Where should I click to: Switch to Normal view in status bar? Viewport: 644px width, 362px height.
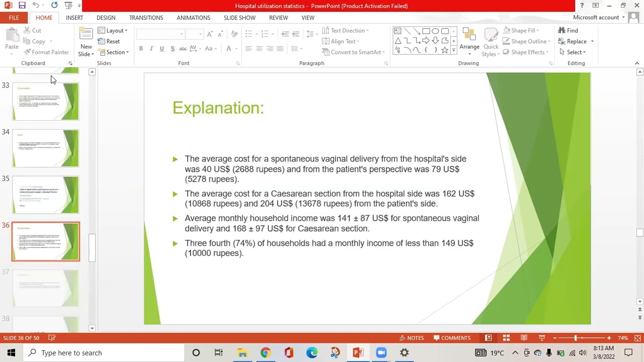[488, 338]
